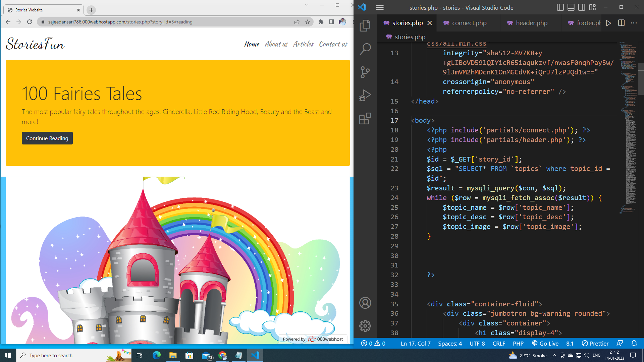Open VS Code settings via the gear icon
This screenshot has width=644, height=362.
[x=365, y=326]
